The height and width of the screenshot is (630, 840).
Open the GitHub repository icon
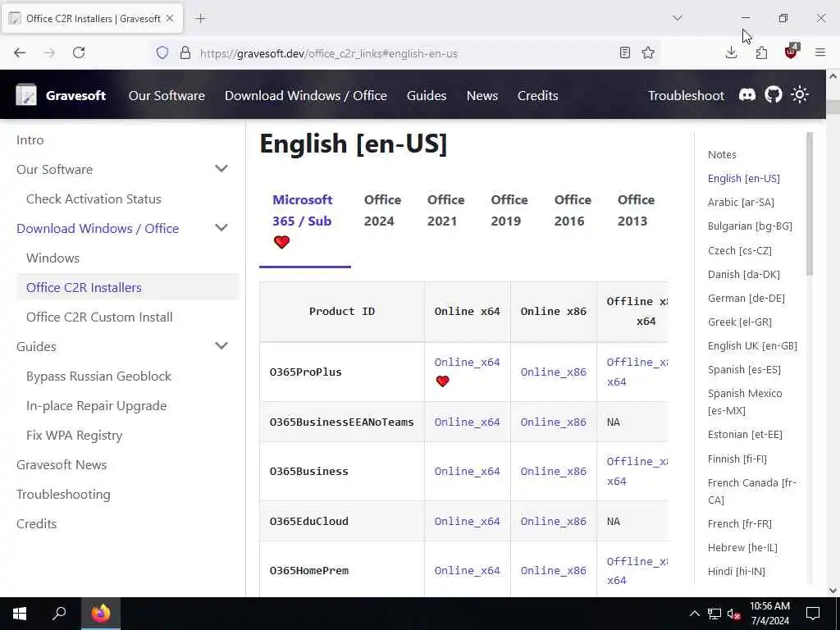tap(773, 95)
